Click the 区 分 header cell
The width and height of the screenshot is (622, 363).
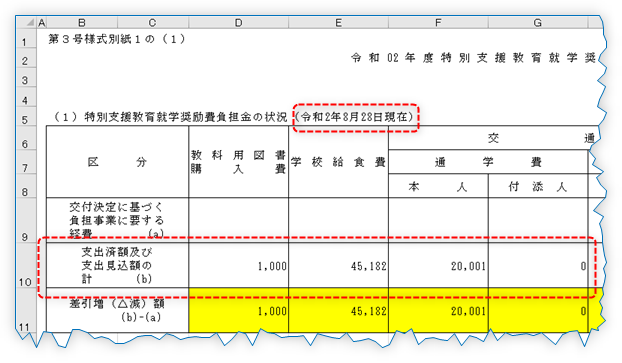pyautogui.click(x=117, y=162)
